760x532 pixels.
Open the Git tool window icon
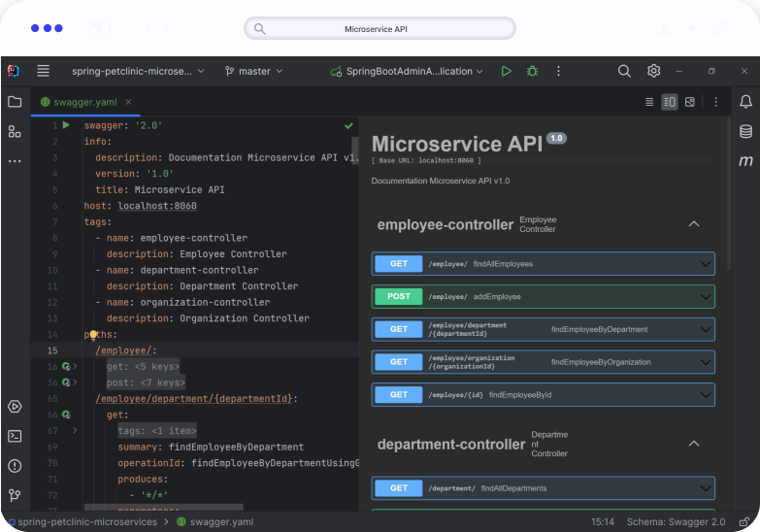click(15, 495)
